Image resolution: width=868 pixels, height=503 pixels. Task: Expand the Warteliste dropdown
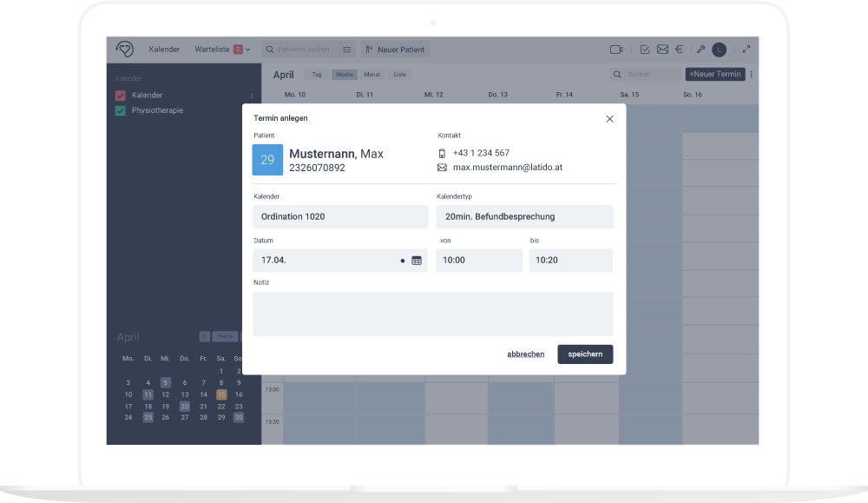coord(248,50)
